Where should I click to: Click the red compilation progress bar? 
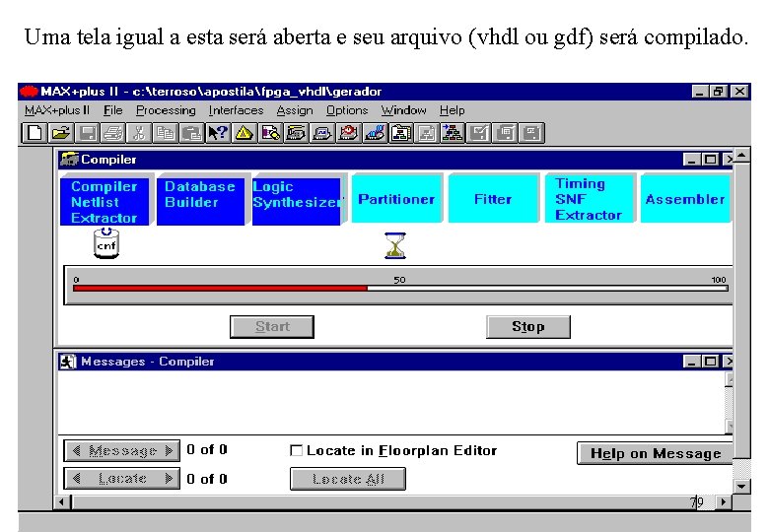(x=220, y=289)
